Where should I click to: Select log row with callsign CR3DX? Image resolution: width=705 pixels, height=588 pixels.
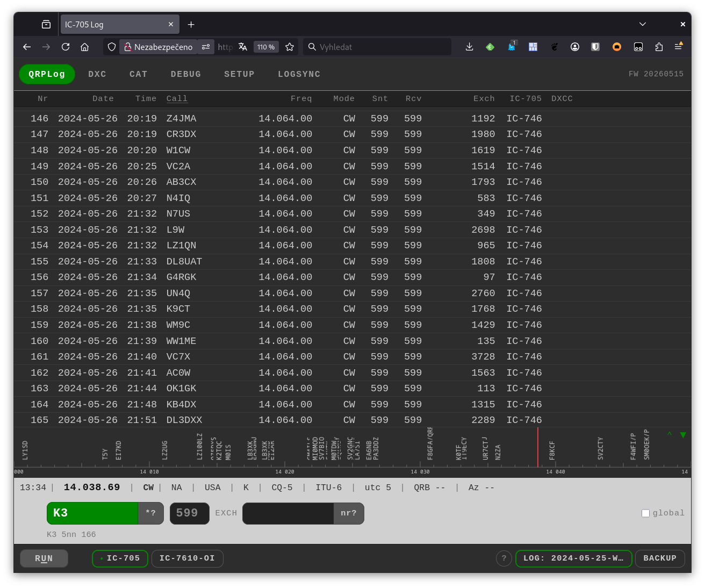[352, 134]
